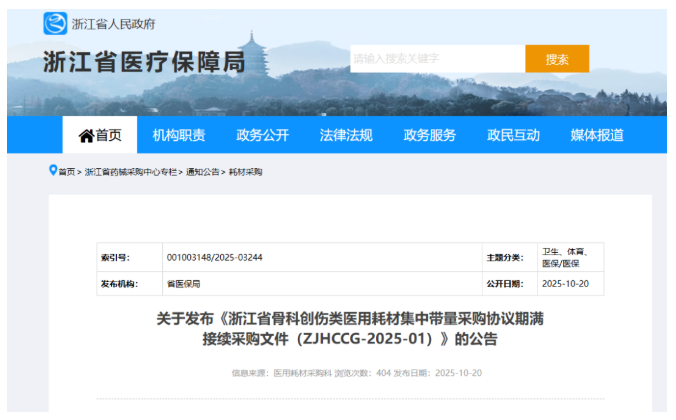Image resolution: width=676 pixels, height=420 pixels.
Task: Click the house icon beside 首页
Action: [x=86, y=136]
